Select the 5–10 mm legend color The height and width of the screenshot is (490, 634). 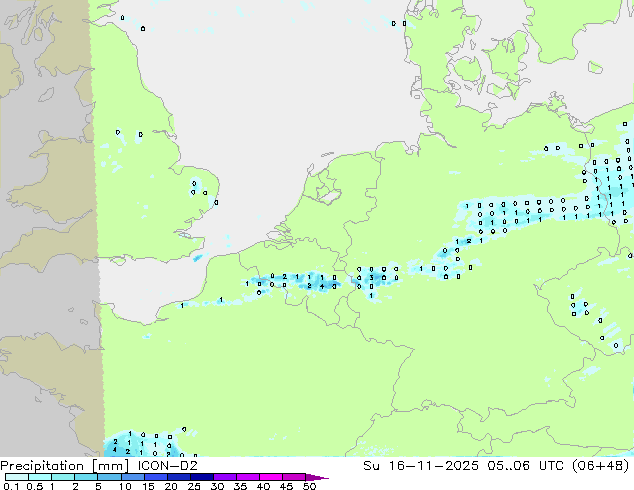coord(109,477)
